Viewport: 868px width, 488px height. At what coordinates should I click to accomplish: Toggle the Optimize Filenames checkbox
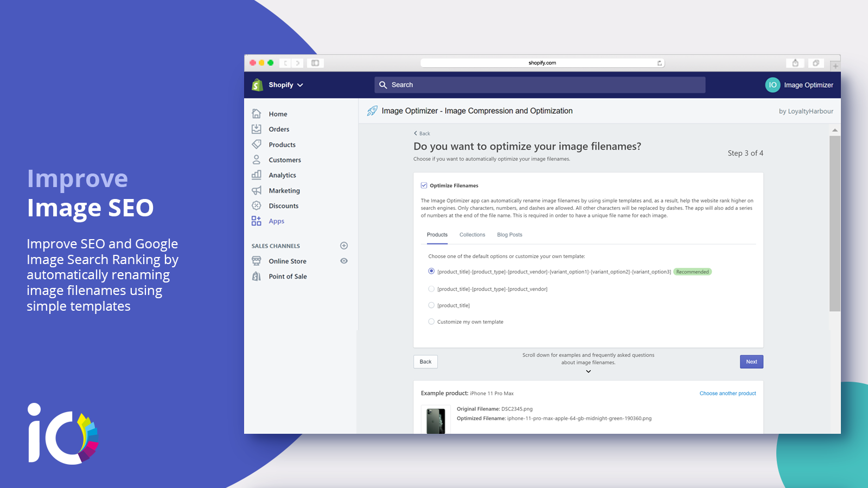424,185
